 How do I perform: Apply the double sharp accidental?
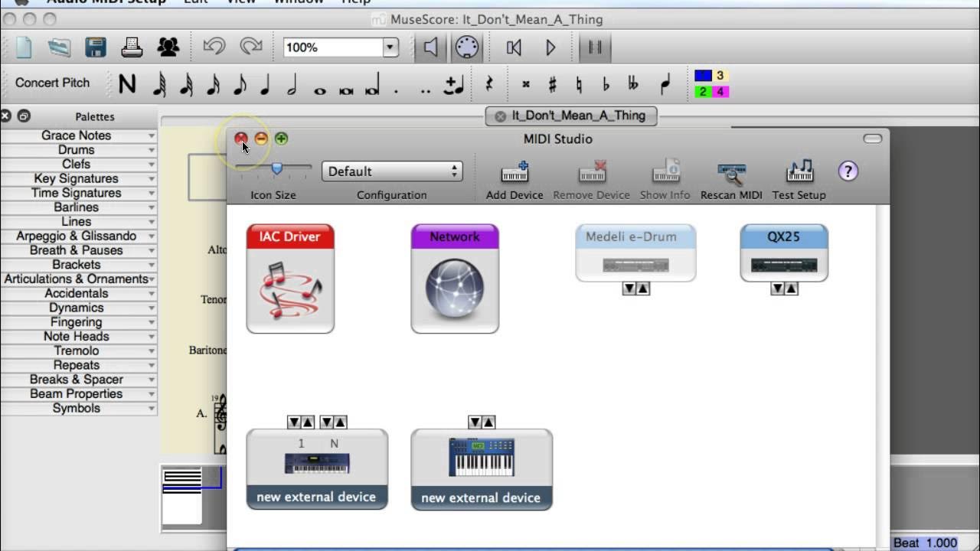526,84
